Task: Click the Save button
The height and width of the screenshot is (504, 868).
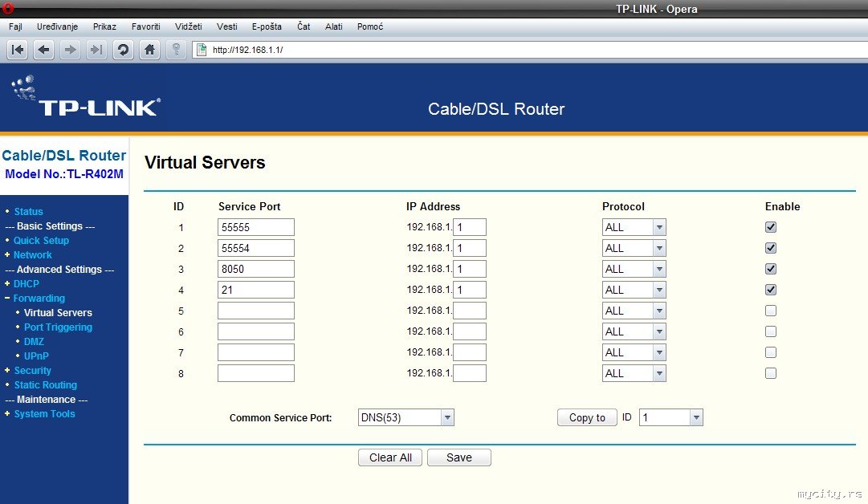Action: (459, 457)
